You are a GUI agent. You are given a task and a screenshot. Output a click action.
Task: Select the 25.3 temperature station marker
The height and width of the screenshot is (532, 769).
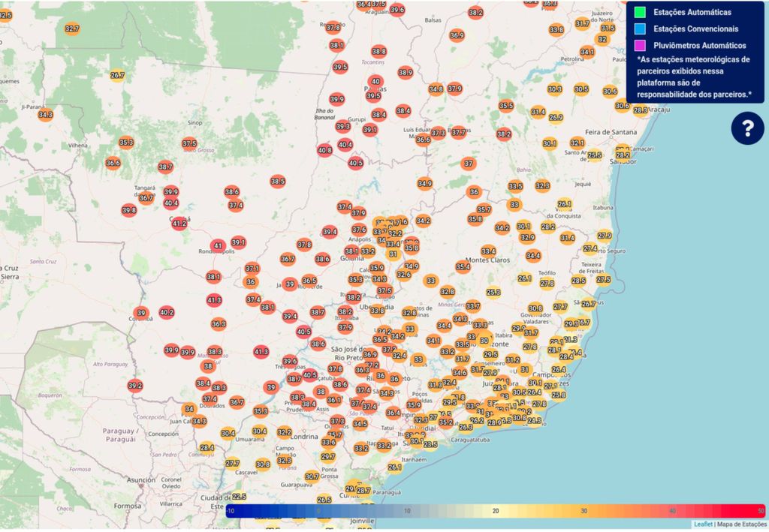point(493,293)
